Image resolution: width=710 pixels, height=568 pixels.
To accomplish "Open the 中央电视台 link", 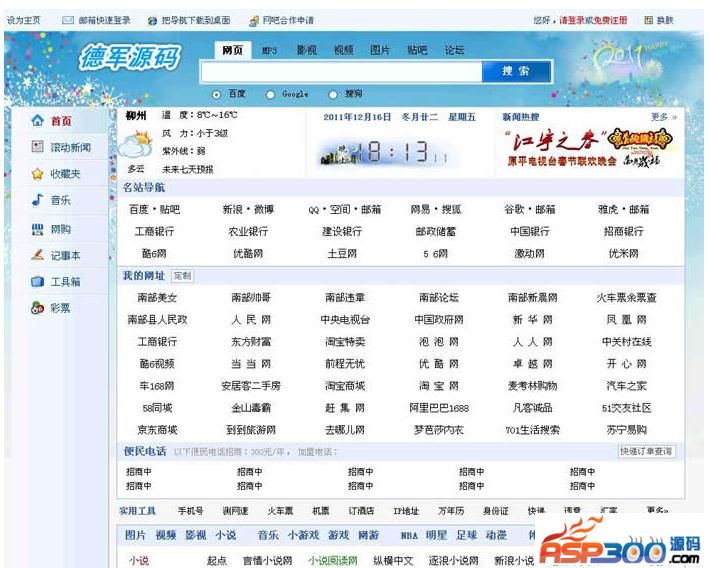I will [x=345, y=320].
